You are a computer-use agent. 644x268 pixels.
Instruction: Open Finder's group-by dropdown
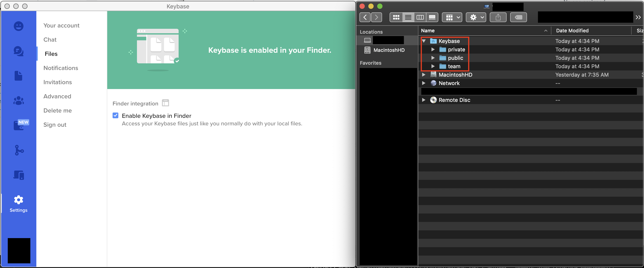pos(452,17)
